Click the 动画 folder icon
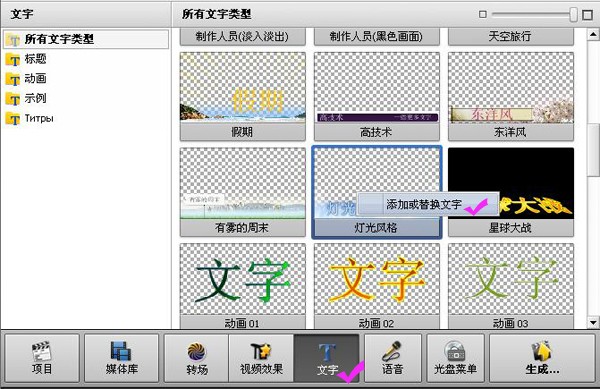 pyautogui.click(x=13, y=79)
